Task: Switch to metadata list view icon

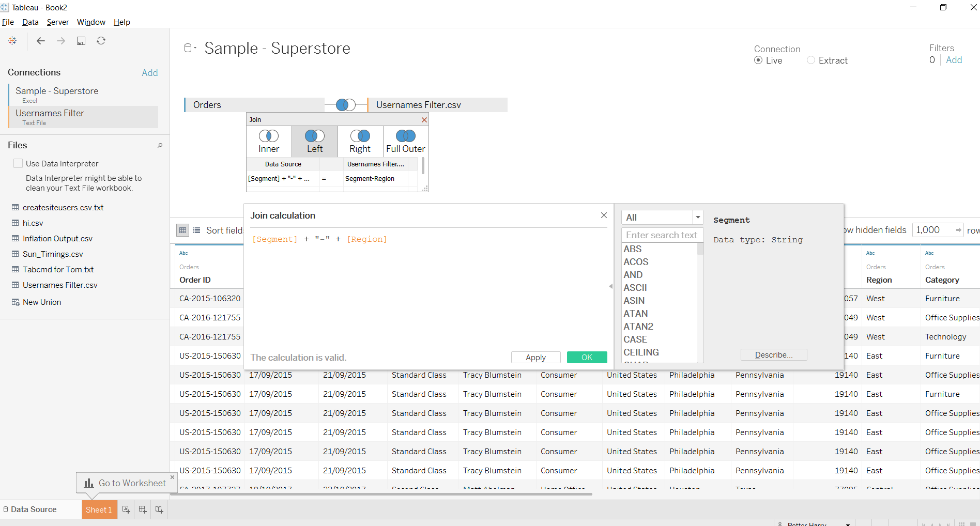Action: (x=197, y=230)
